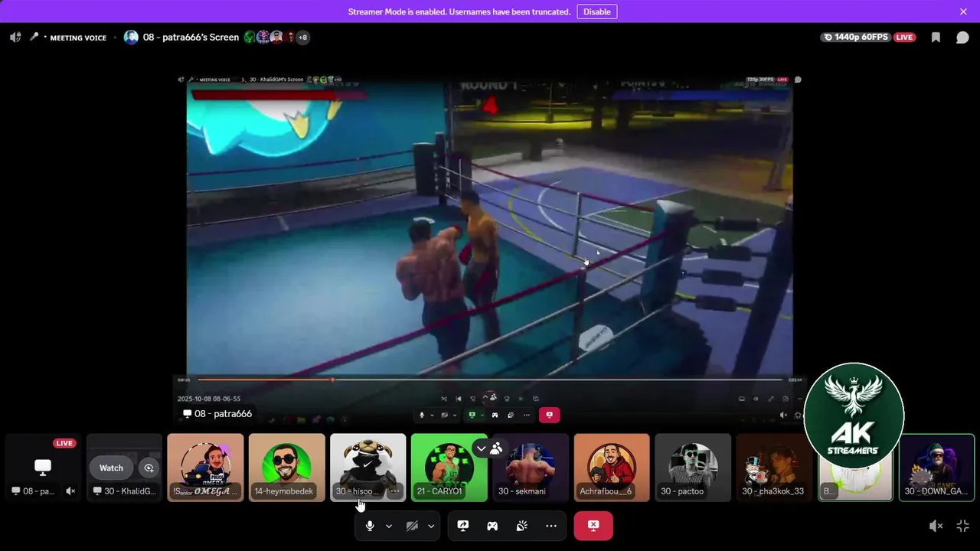Viewport: 980px width, 551px height.
Task: Click patra666's avatar in the header
Action: coord(131,37)
